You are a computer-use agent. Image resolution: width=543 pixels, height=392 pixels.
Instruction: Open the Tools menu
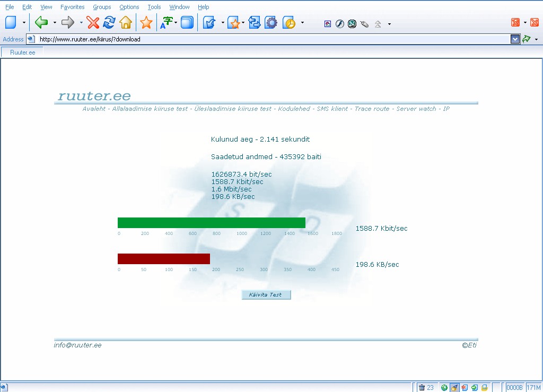pyautogui.click(x=154, y=7)
